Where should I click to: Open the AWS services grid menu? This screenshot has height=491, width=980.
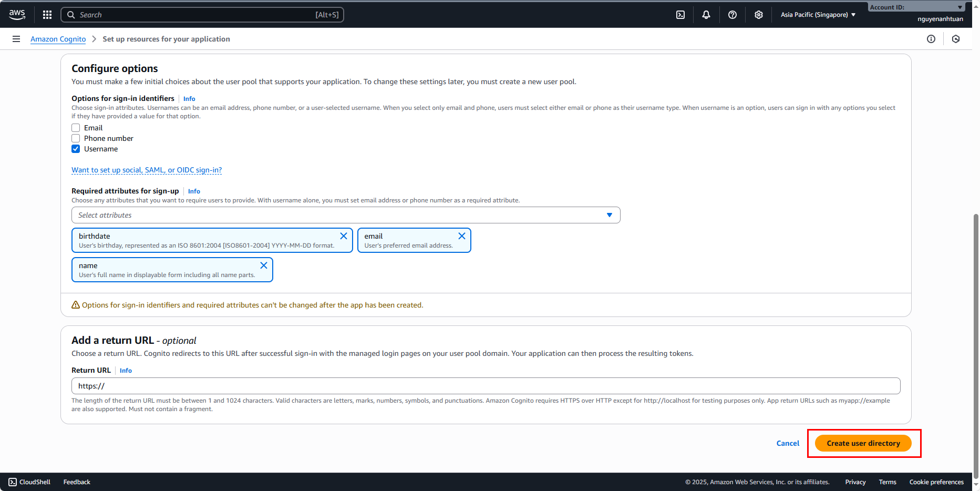tap(47, 15)
